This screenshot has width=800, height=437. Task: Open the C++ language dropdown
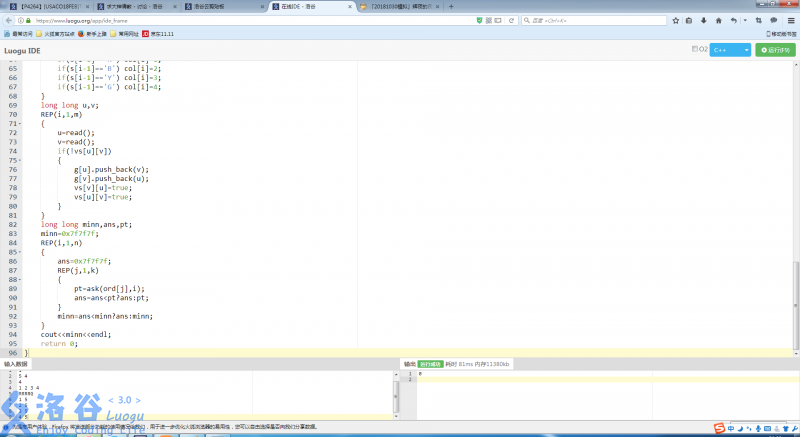729,49
